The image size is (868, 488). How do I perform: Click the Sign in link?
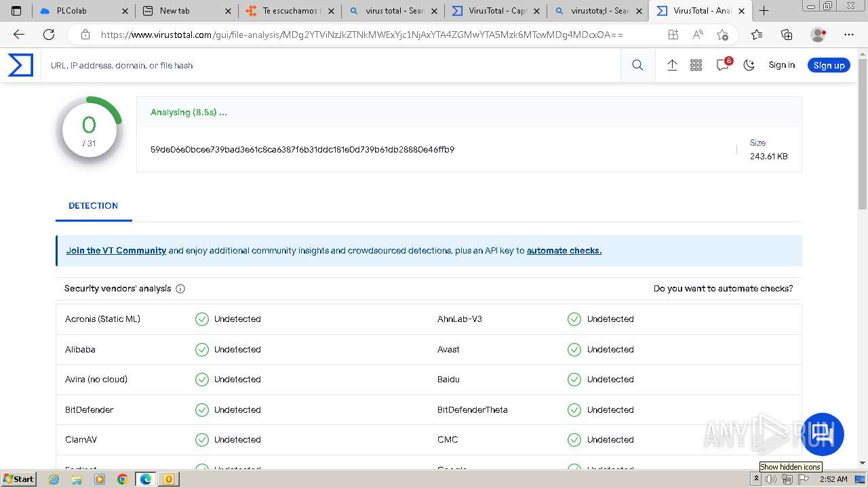[781, 65]
